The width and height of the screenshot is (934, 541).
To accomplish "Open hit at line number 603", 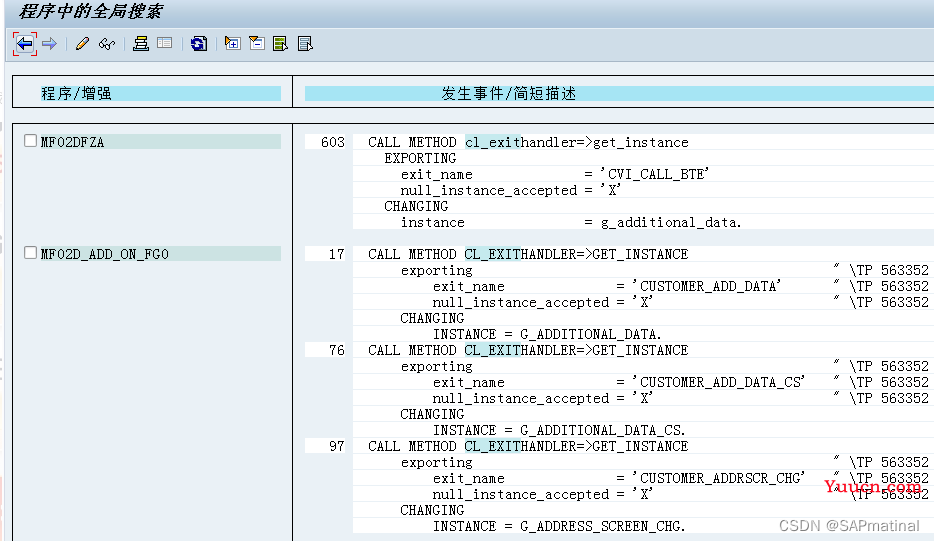I will click(x=332, y=142).
